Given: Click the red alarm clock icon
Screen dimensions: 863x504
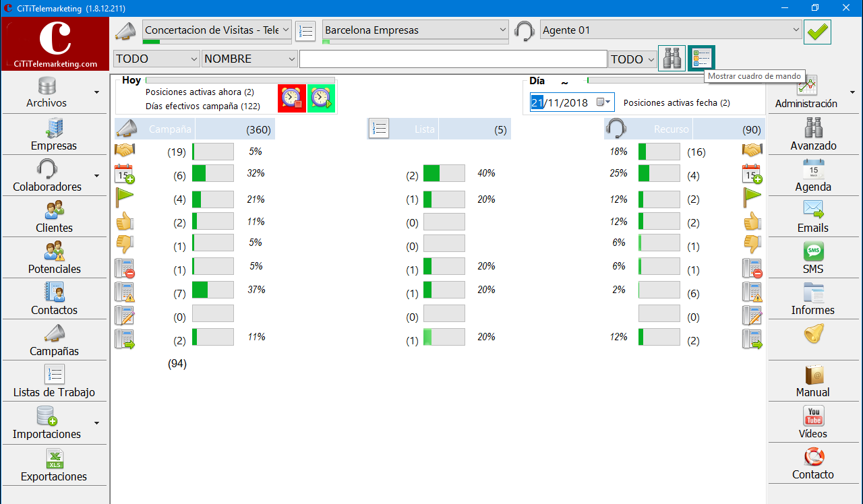Looking at the screenshot, I should pos(292,98).
